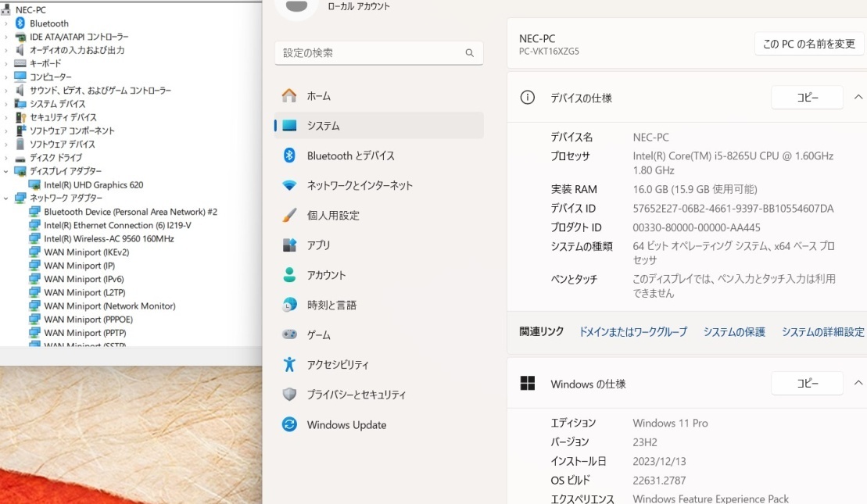The image size is (867, 504).
Task: Select WAN Miniport (PPTP) entry
Action: [85, 333]
